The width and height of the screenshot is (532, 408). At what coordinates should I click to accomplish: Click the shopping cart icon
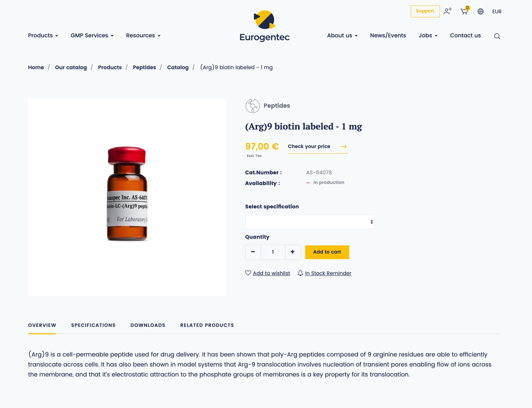tap(464, 11)
